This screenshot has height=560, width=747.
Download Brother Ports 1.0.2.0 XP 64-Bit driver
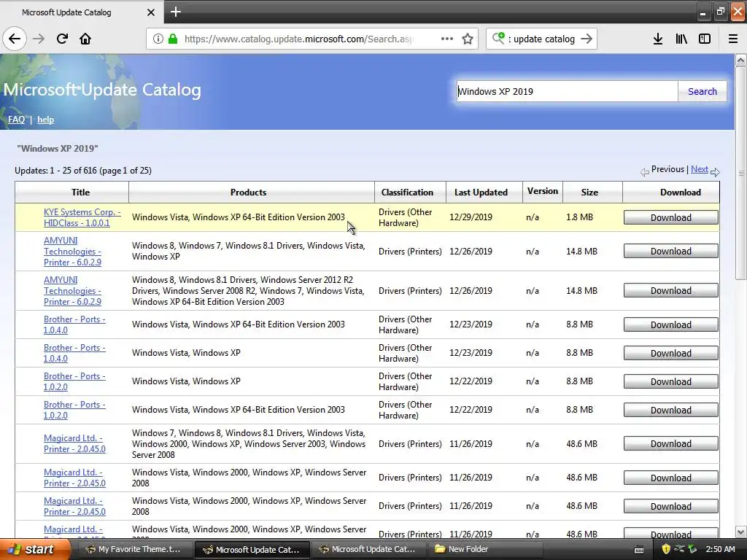[671, 410]
